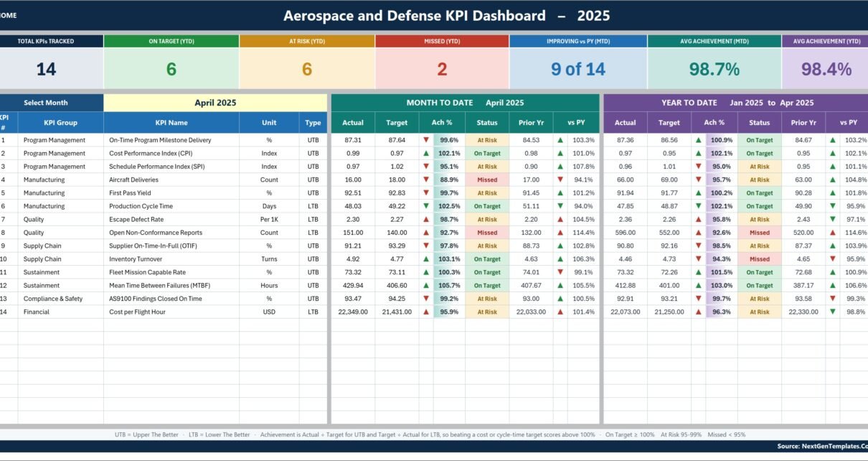Viewport: 868px width, 461px height.
Task: Click the HOME navigation button
Action: click(9, 15)
